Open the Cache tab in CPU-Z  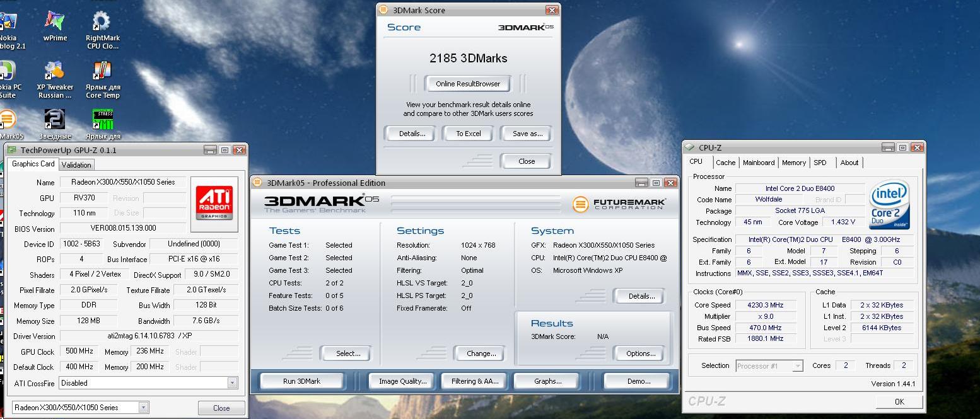click(x=725, y=163)
